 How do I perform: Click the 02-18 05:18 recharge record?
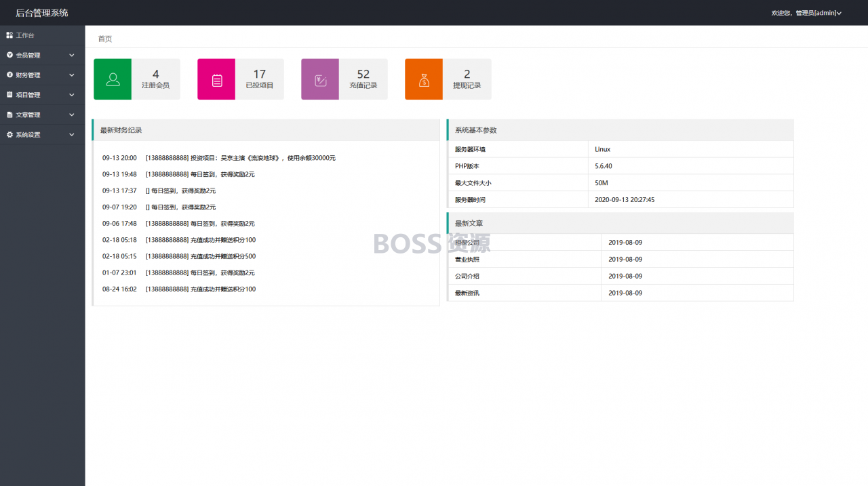pos(179,240)
